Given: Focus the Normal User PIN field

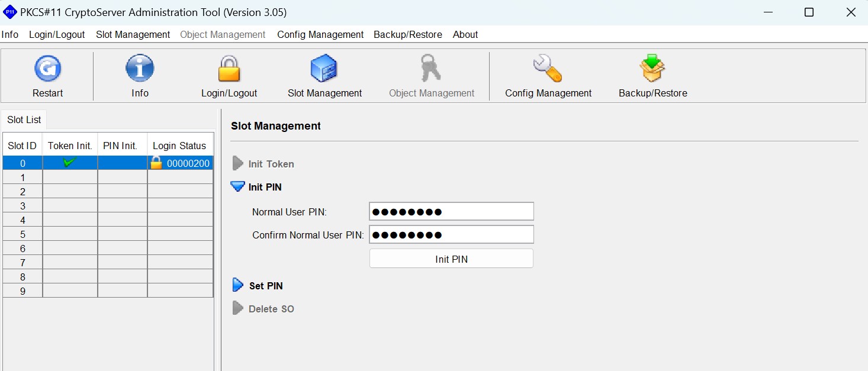Looking at the screenshot, I should pyautogui.click(x=451, y=211).
